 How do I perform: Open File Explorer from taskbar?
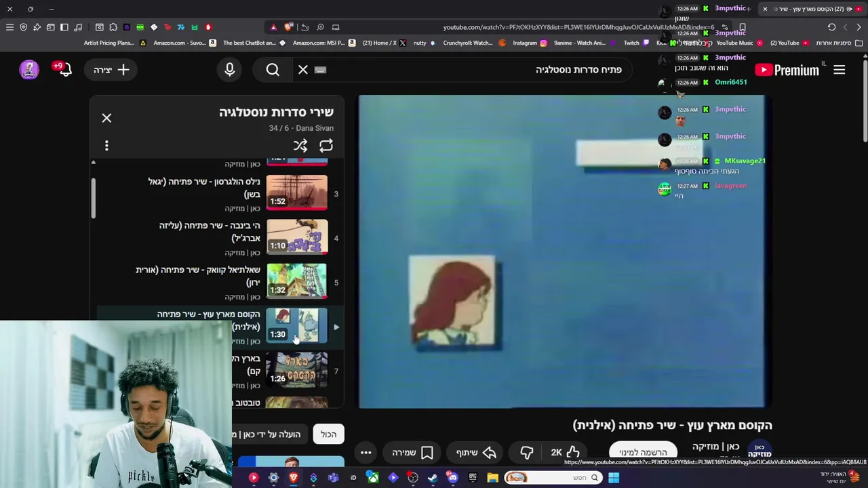[492, 478]
